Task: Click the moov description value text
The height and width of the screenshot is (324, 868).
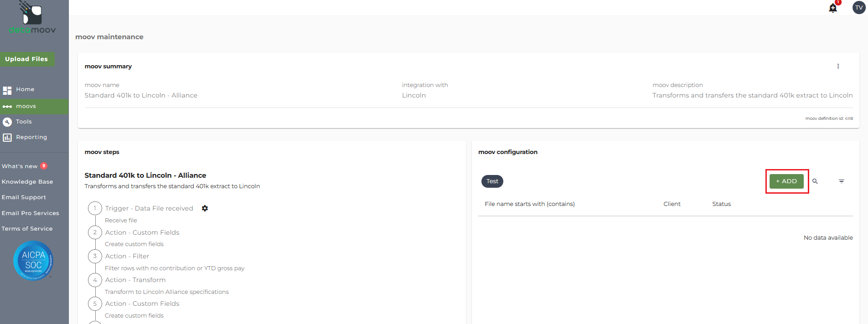Action: click(x=753, y=95)
